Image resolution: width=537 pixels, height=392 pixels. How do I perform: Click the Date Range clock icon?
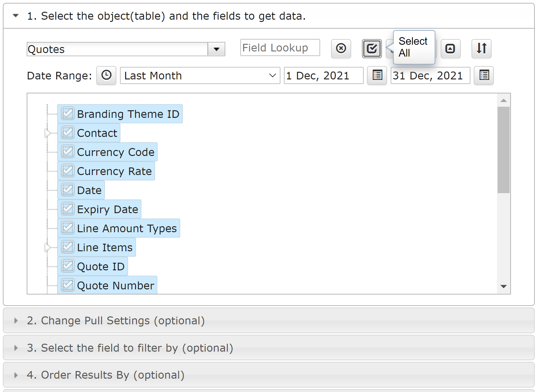point(106,76)
